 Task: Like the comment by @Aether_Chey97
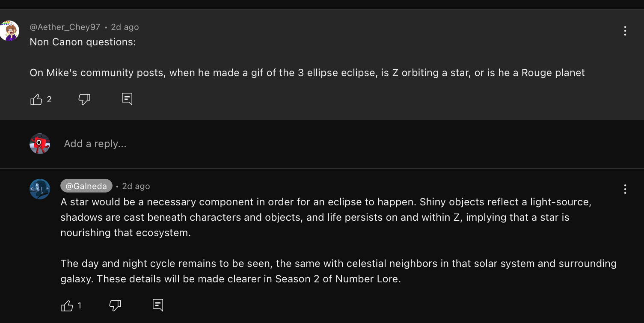pos(36,100)
